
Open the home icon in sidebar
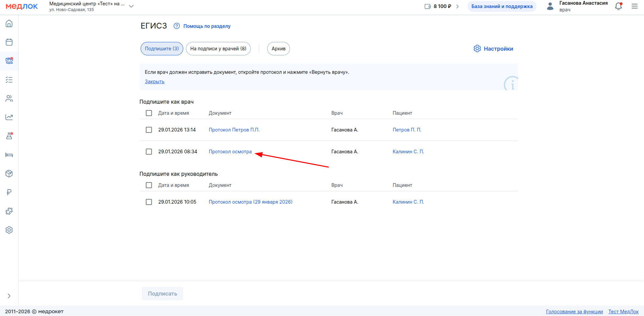click(x=9, y=23)
